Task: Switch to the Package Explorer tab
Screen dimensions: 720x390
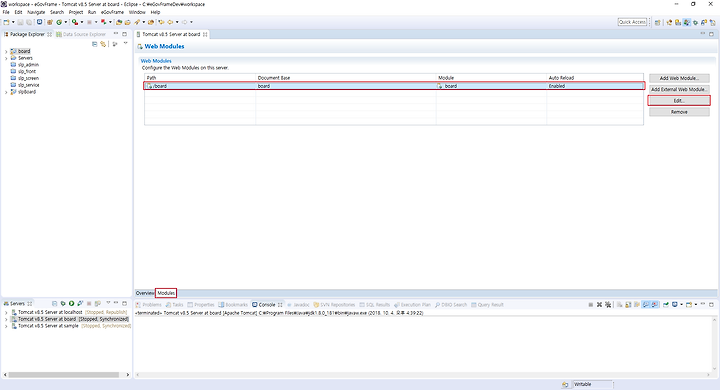Action: 28,34
